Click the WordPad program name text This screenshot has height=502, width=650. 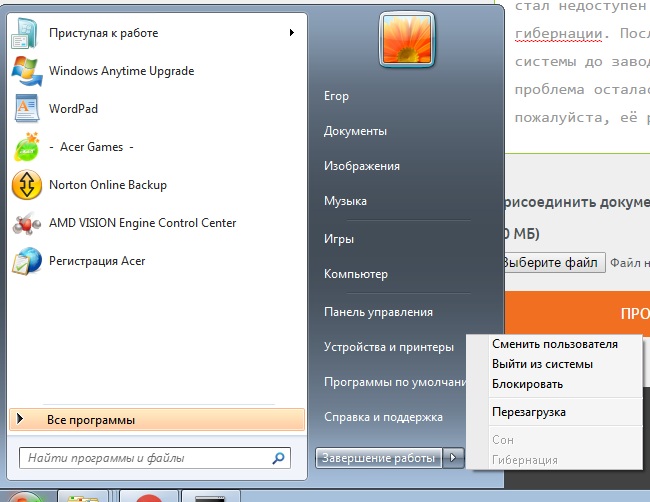click(73, 109)
